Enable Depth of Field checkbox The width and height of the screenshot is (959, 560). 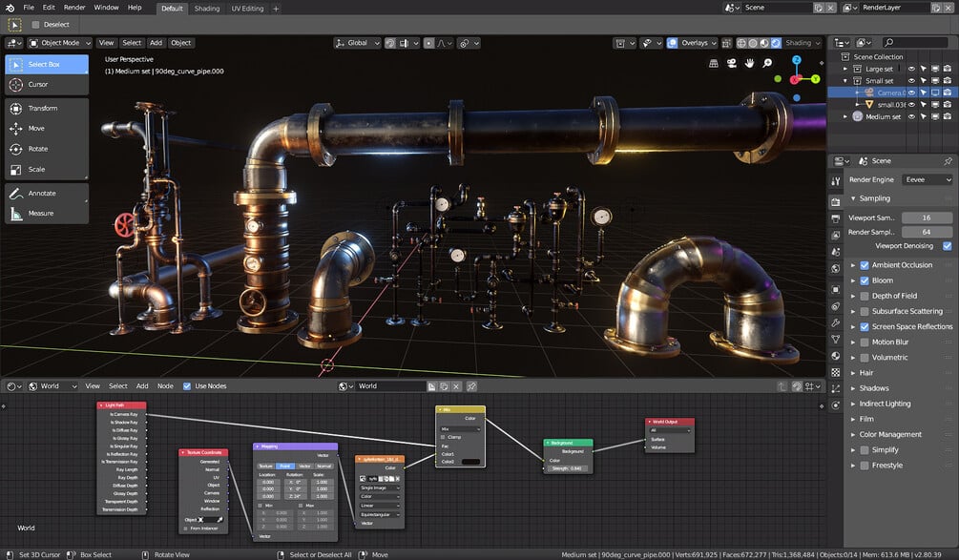tap(865, 296)
